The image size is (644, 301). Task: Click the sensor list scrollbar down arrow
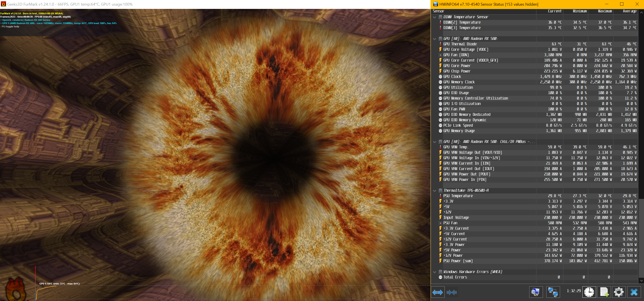click(x=641, y=281)
